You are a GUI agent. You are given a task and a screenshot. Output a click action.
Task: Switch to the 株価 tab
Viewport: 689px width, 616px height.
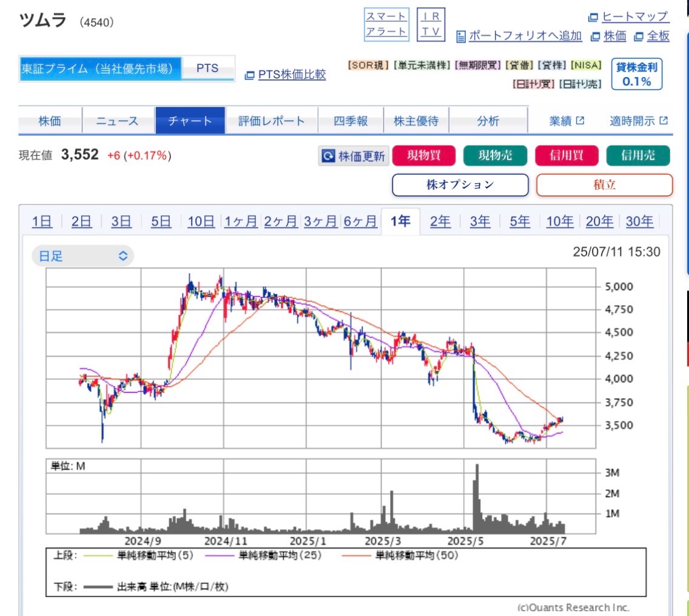50,121
